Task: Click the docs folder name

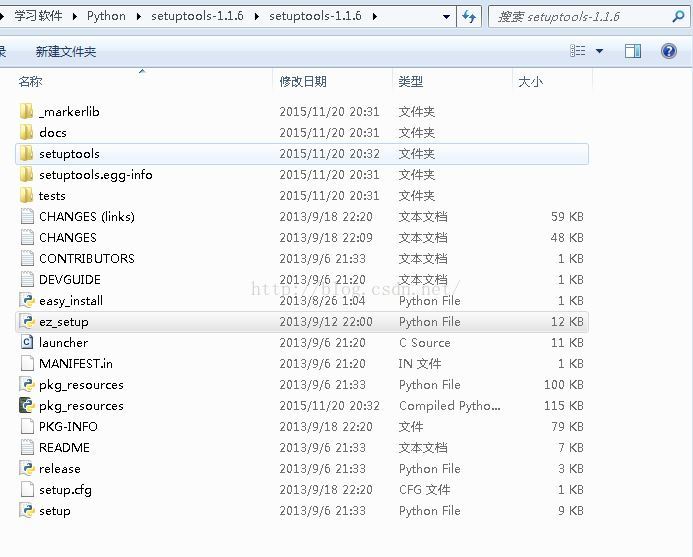Action: coord(53,133)
